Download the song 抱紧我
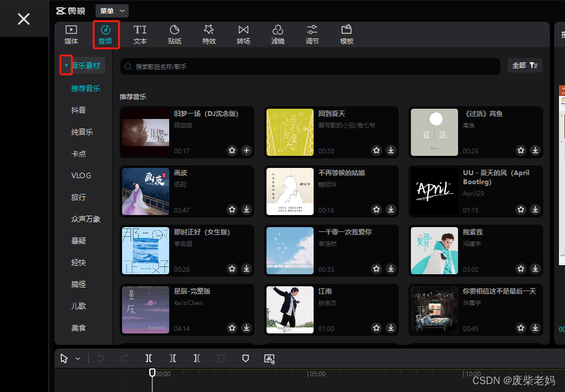 (x=535, y=268)
